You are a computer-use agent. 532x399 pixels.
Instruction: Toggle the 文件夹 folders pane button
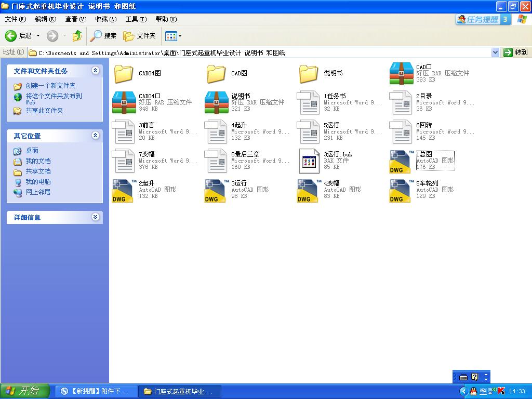pyautogui.click(x=139, y=36)
